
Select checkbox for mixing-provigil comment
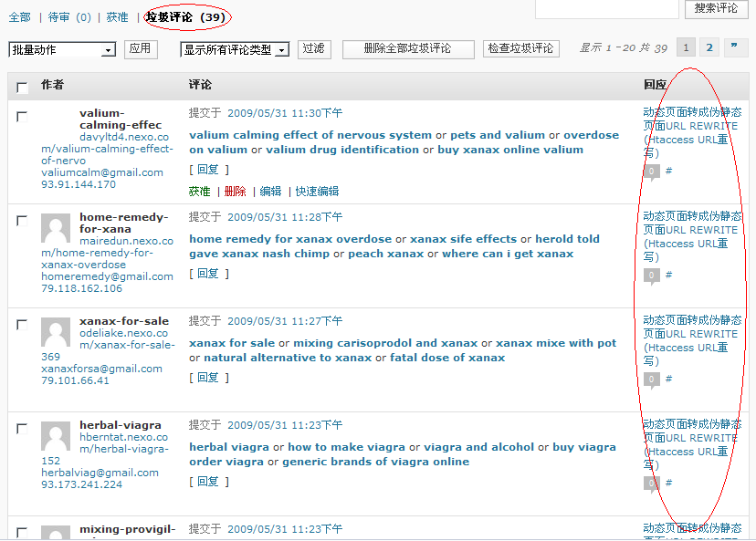[22, 532]
